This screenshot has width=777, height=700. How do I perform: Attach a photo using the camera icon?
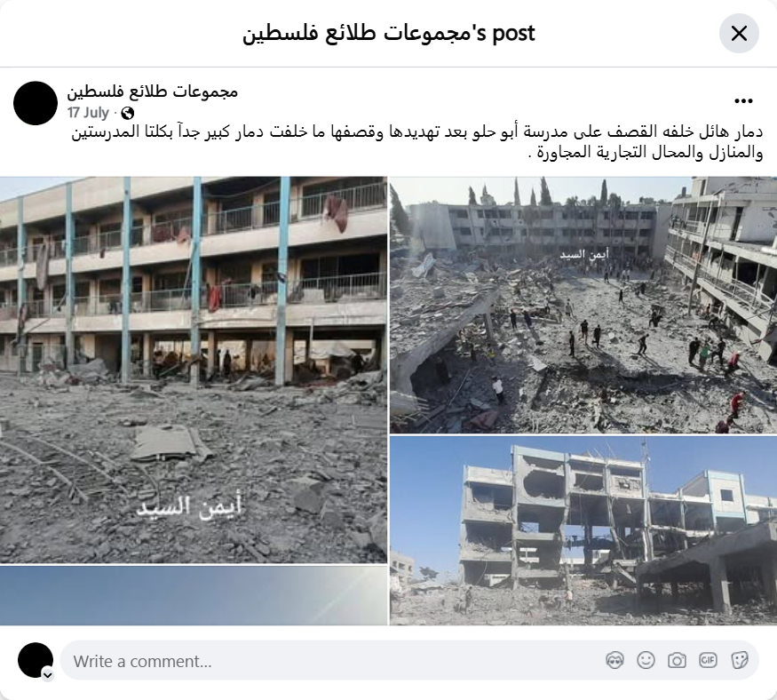[677, 660]
